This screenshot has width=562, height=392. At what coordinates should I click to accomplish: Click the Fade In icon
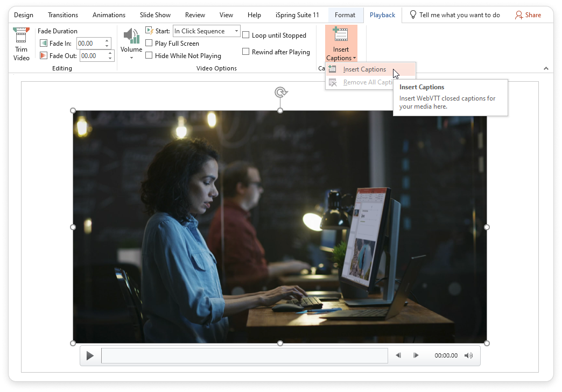[43, 43]
